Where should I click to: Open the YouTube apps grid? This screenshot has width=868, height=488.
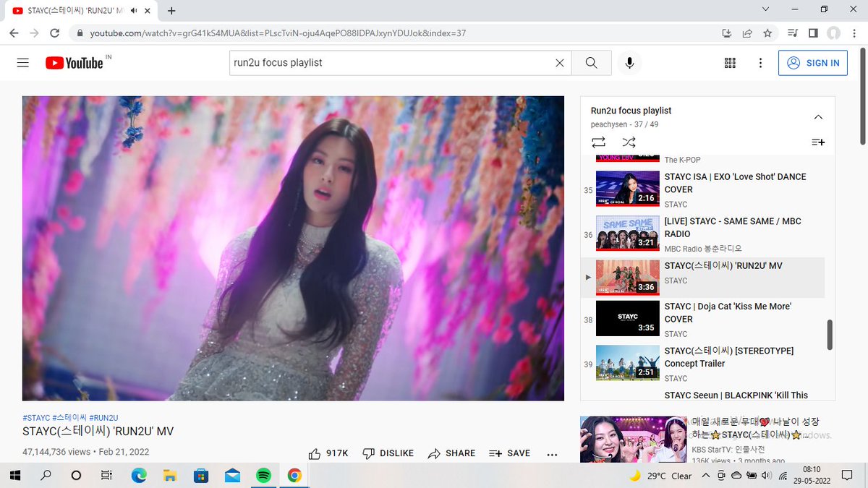730,63
